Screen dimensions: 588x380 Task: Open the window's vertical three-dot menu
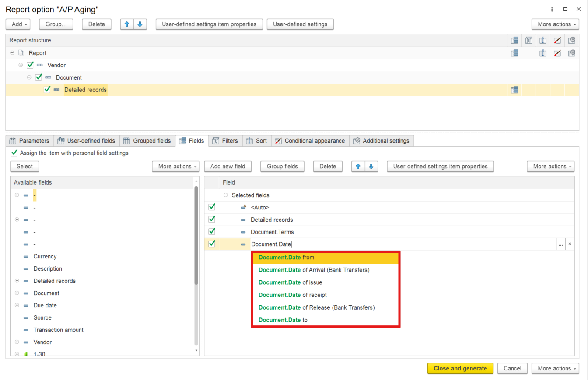[551, 9]
